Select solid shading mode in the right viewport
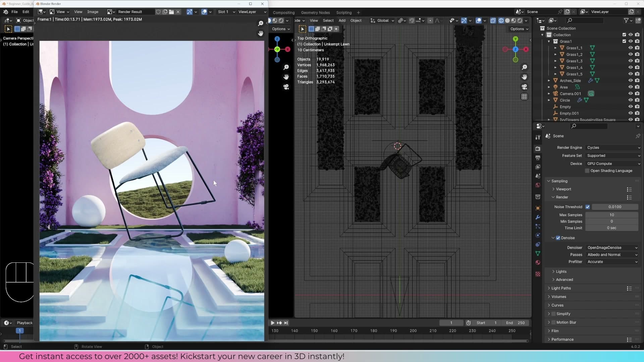This screenshot has width=644, height=362. (x=507, y=20)
